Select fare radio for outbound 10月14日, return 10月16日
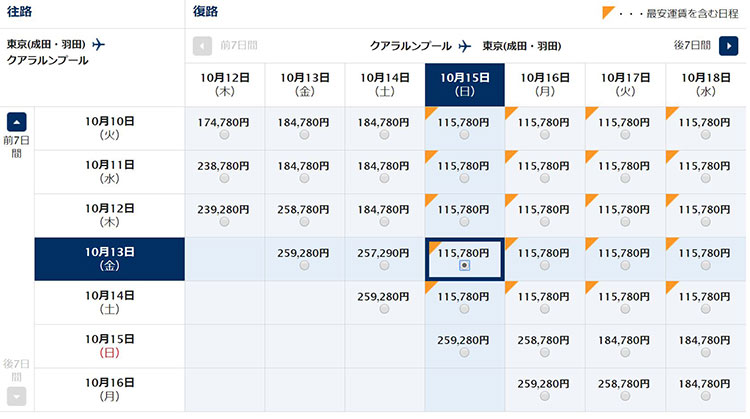 [544, 309]
